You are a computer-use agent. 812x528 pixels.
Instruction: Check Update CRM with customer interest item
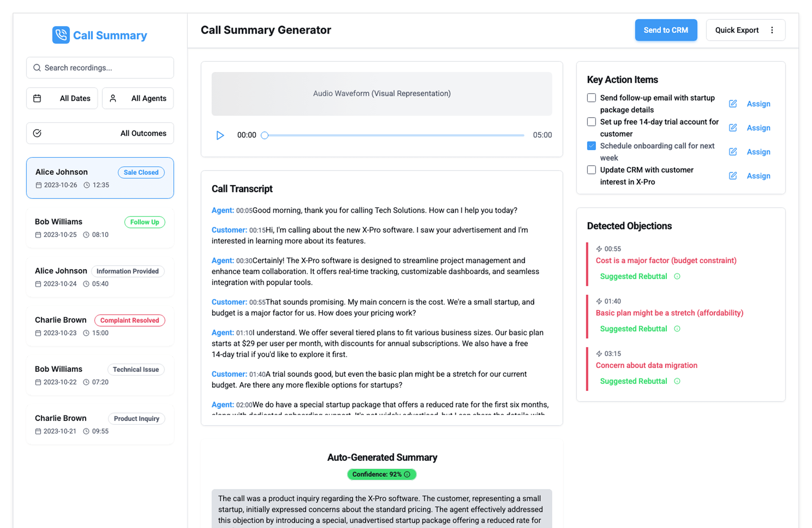coord(591,170)
